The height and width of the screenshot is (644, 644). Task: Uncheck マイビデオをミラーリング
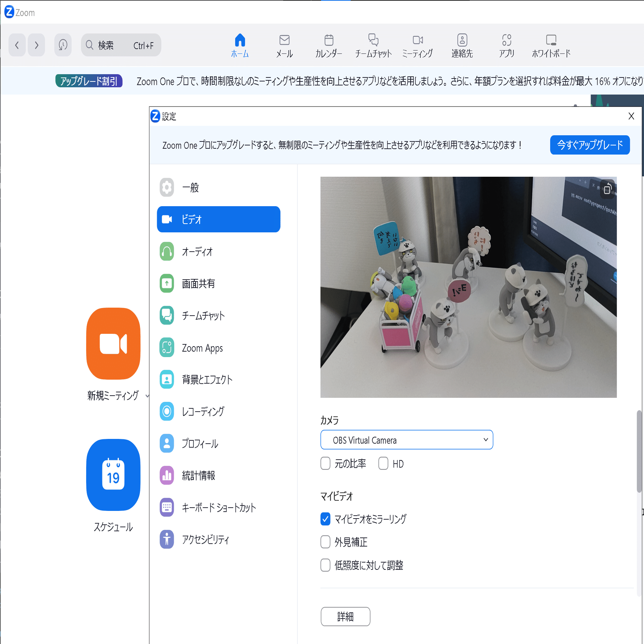[325, 519]
